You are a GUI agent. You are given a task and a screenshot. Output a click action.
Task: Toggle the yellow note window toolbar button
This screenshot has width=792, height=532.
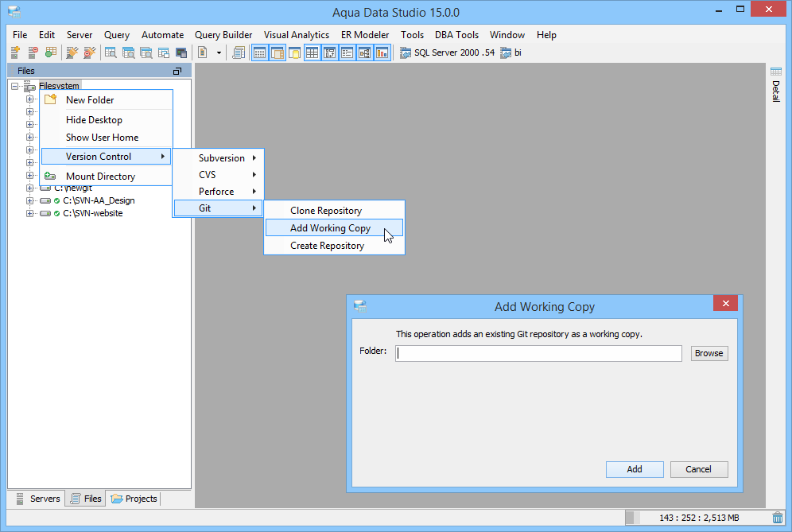click(294, 52)
